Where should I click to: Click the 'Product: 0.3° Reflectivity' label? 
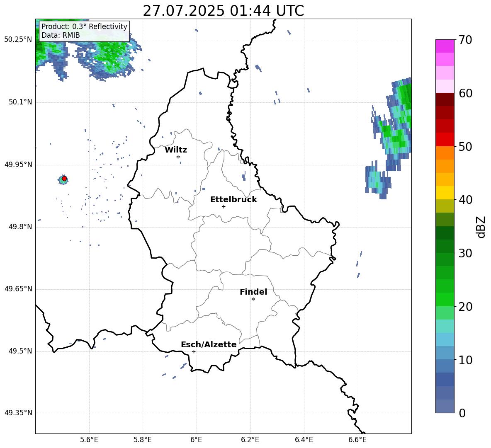(84, 27)
